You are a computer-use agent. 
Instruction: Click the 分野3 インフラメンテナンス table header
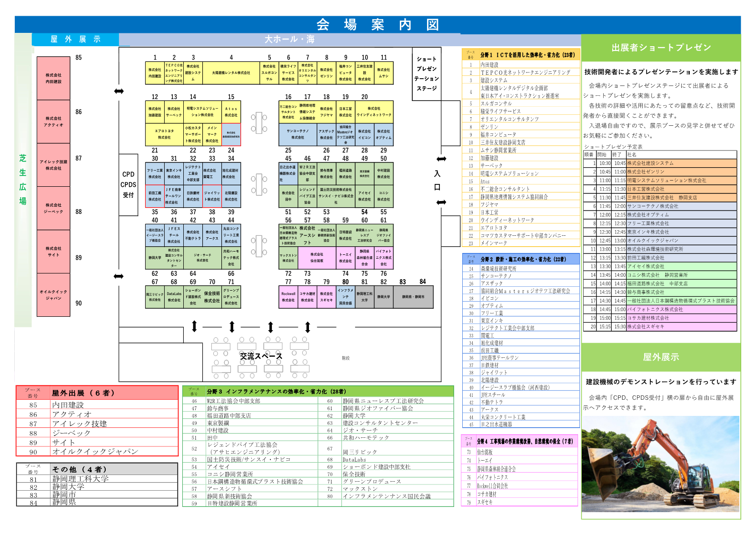pyautogui.click(x=318, y=392)
